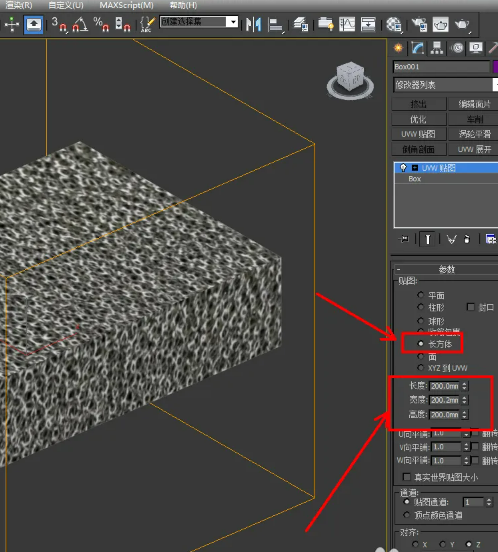498x552 pixels.
Task: Toggle the Angle Snap tool
Action: (80, 24)
